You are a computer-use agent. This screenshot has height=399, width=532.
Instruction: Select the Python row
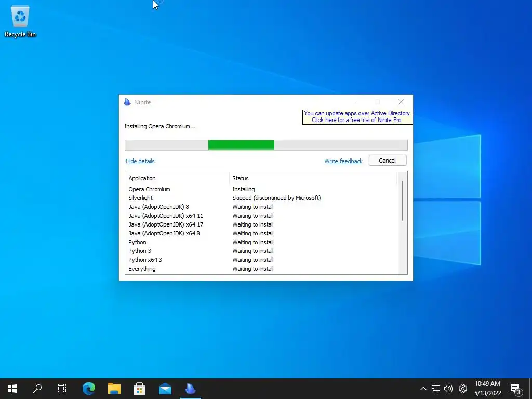(261, 242)
